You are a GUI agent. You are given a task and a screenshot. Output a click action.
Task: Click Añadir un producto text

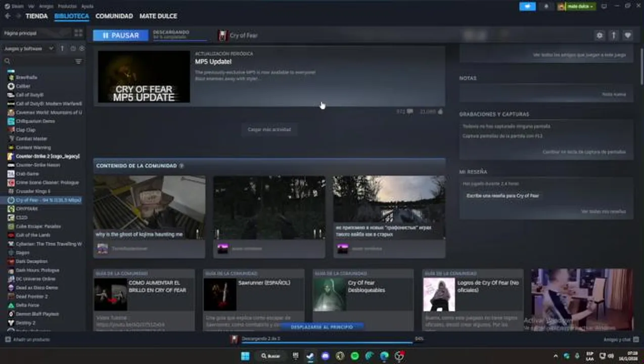31,340
